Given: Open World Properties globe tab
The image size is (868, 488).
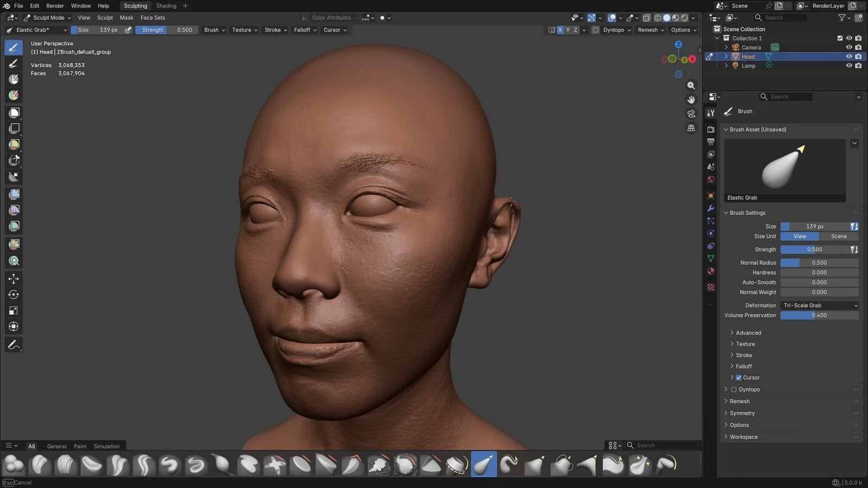Looking at the screenshot, I should [711, 179].
